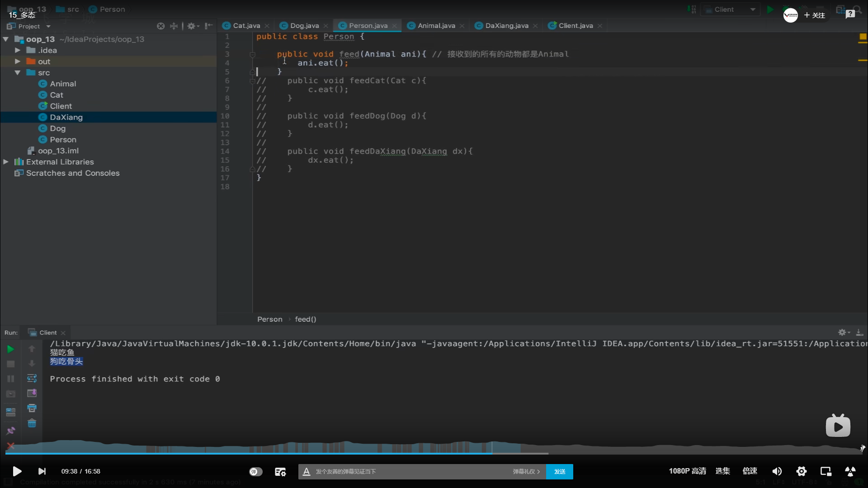Enter picture-in-picture mode
Screen dimensions: 868x488
[x=826, y=471]
